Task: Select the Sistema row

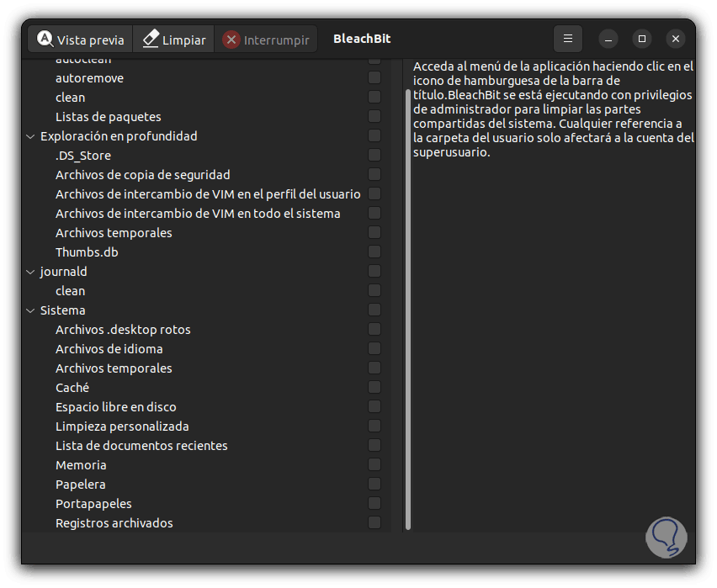Action: click(x=62, y=310)
